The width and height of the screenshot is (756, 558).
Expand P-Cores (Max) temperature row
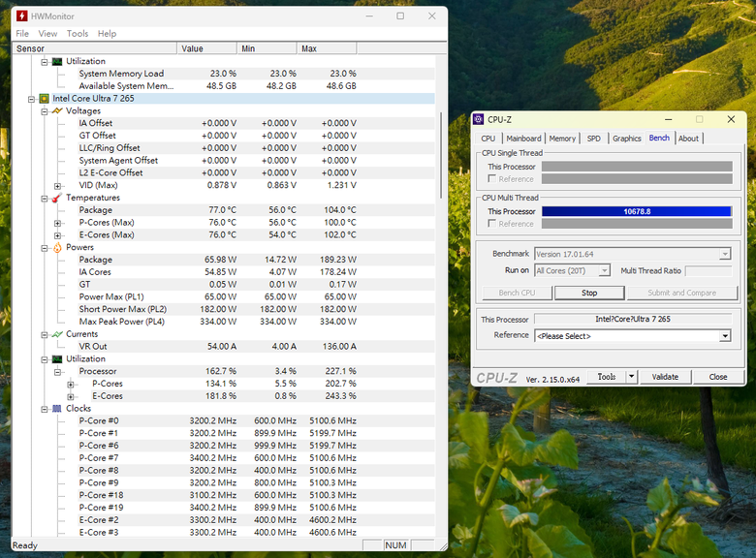[x=57, y=223]
